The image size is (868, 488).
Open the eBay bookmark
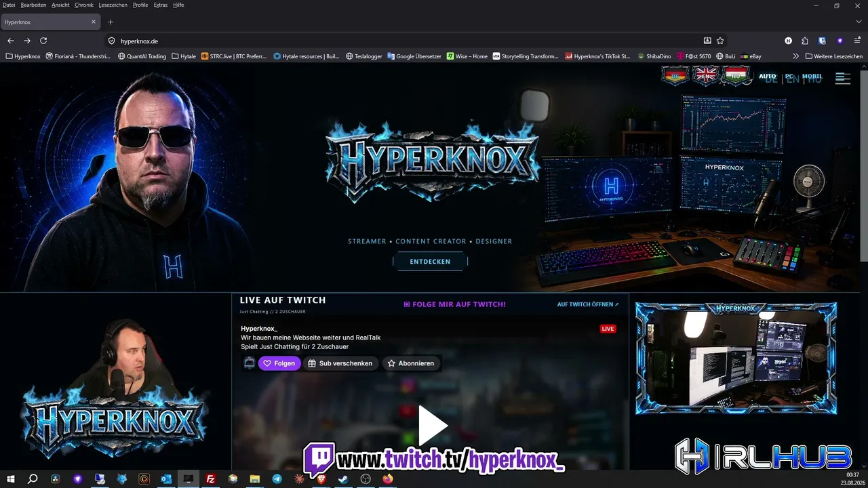[x=751, y=56]
